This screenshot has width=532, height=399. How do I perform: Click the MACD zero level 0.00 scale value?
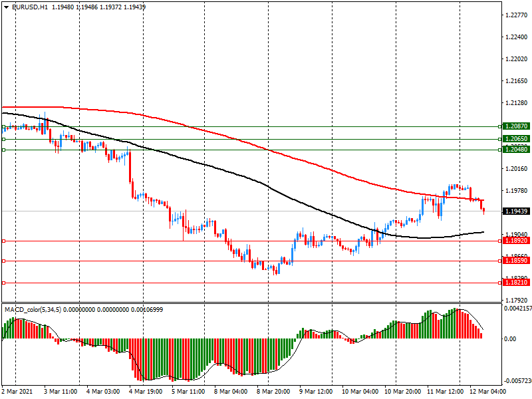(x=509, y=338)
